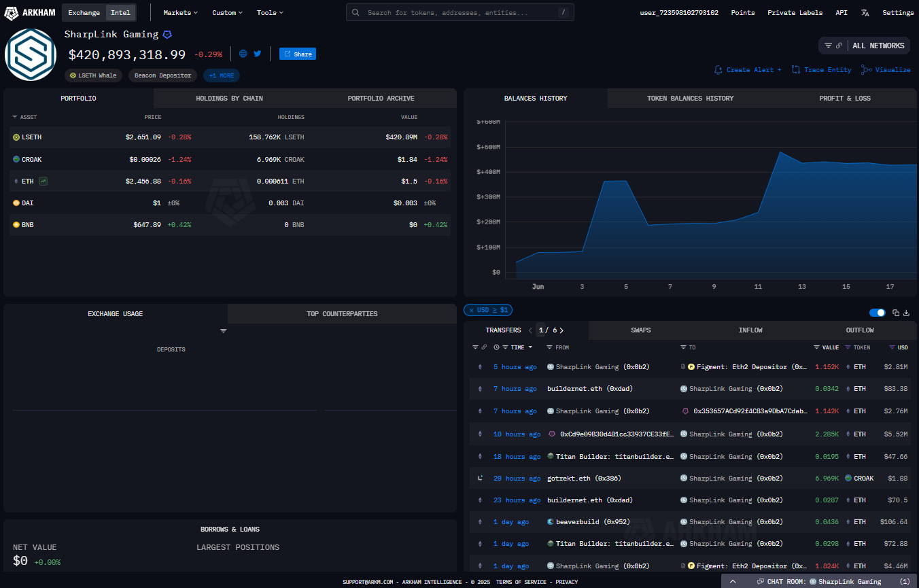The width and height of the screenshot is (919, 588).
Task: Switch to the Portfolio Archive tab
Action: (x=381, y=99)
